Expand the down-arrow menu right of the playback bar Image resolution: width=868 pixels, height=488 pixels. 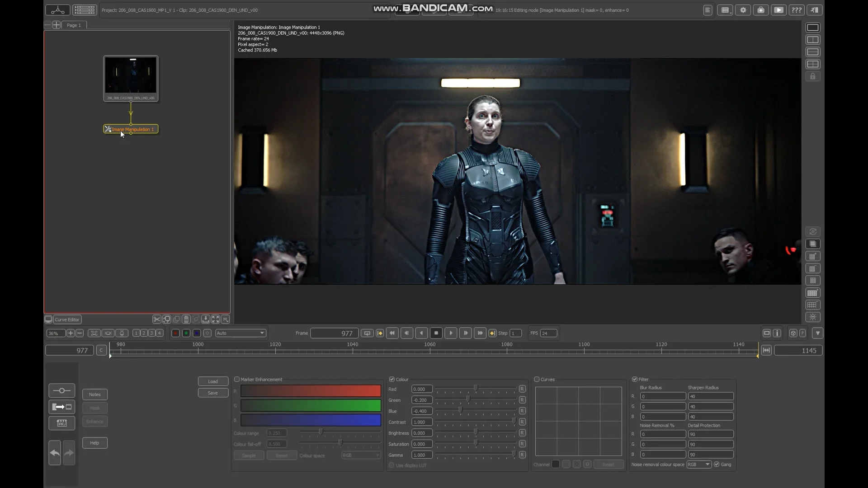tap(817, 333)
